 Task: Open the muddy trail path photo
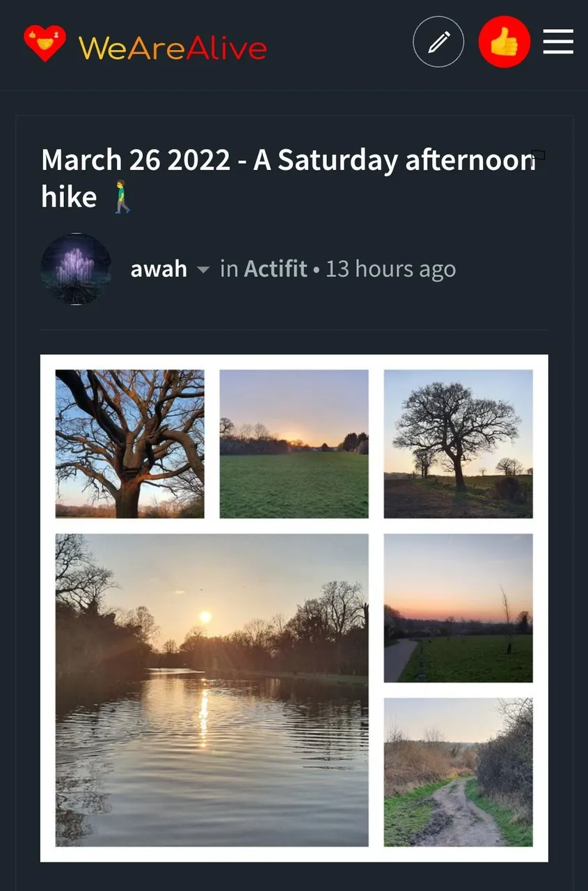click(x=458, y=772)
